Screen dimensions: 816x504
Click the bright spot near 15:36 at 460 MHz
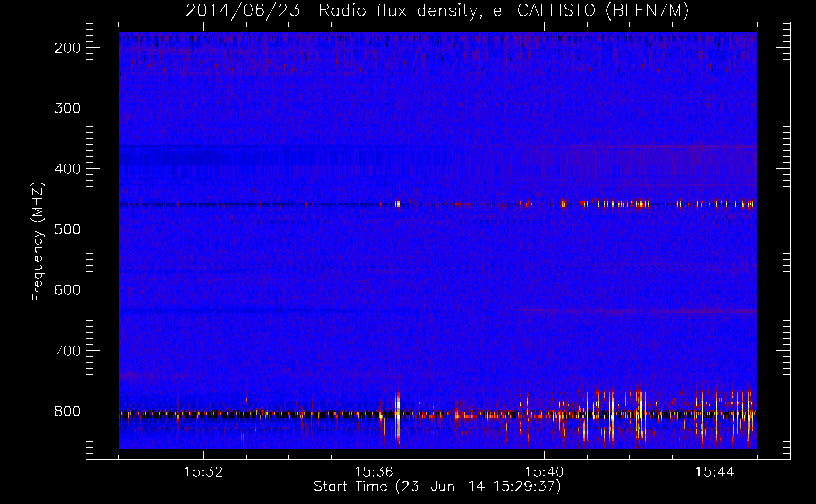click(x=397, y=204)
